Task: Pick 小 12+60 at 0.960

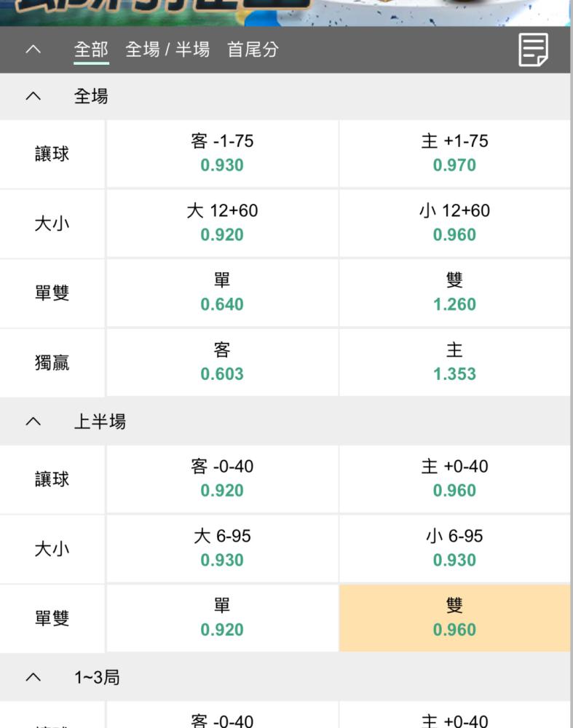Action: pos(454,223)
